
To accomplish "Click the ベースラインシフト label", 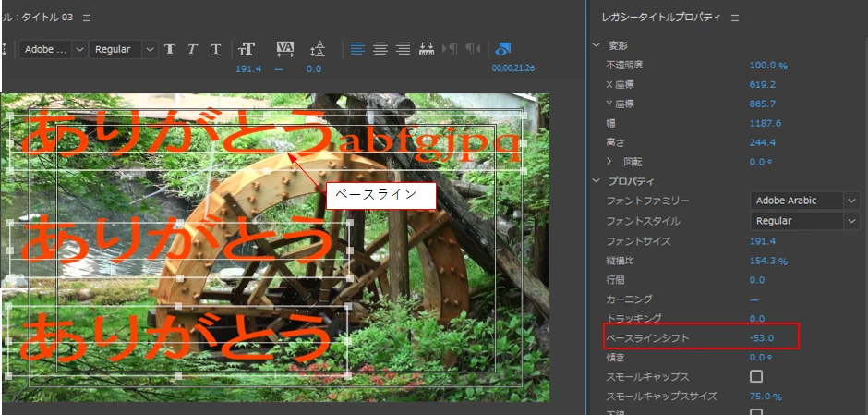I will click(x=647, y=337).
